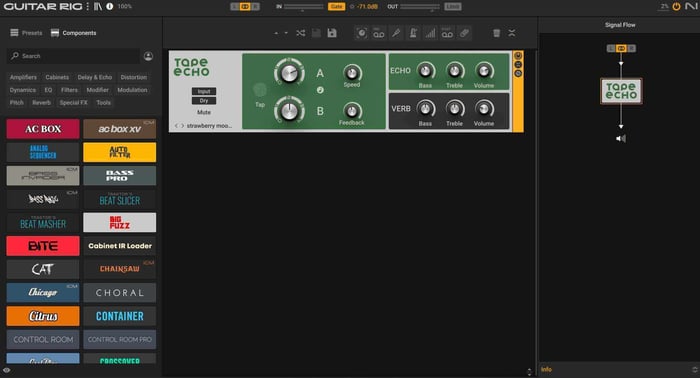Toggle Tape Echo component power button
This screenshot has width=700, height=378.
click(x=518, y=56)
